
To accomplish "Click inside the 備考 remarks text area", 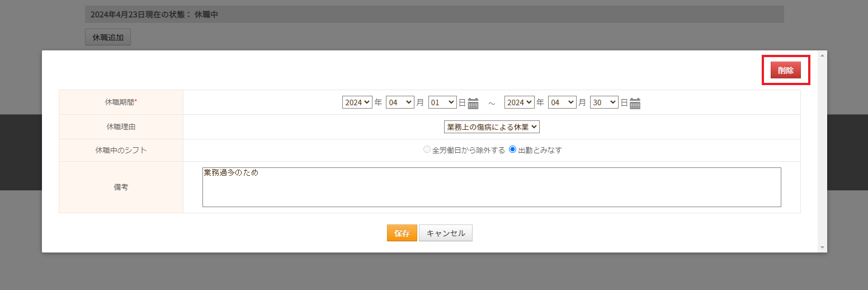I will click(492, 187).
